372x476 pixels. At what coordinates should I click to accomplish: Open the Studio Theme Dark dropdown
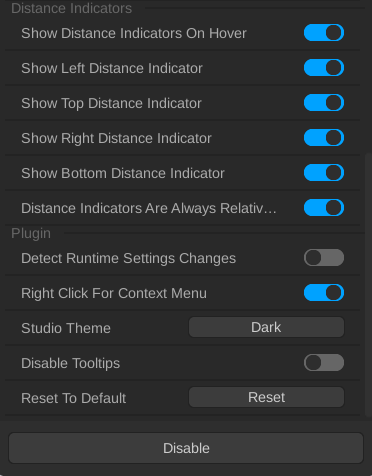coord(266,327)
